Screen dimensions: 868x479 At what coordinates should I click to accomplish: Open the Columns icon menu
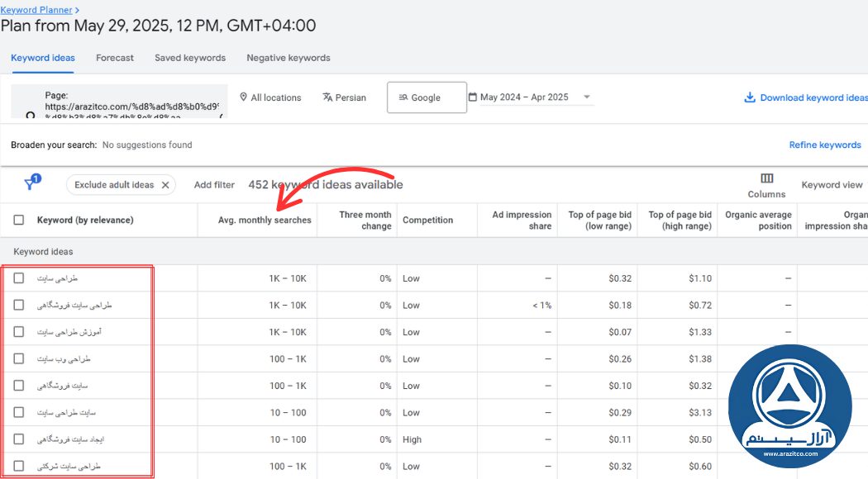coord(766,179)
